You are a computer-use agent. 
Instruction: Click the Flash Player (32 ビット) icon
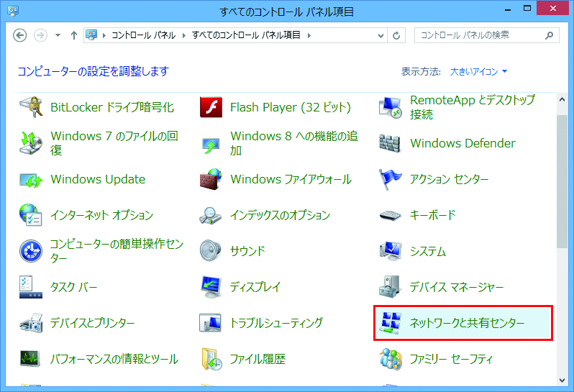pos(210,107)
